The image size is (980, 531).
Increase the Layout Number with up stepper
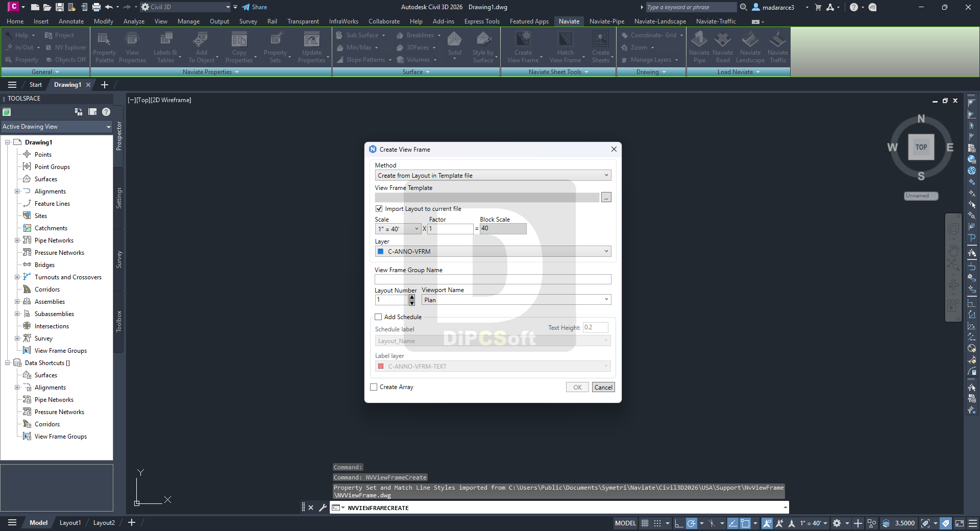point(412,297)
